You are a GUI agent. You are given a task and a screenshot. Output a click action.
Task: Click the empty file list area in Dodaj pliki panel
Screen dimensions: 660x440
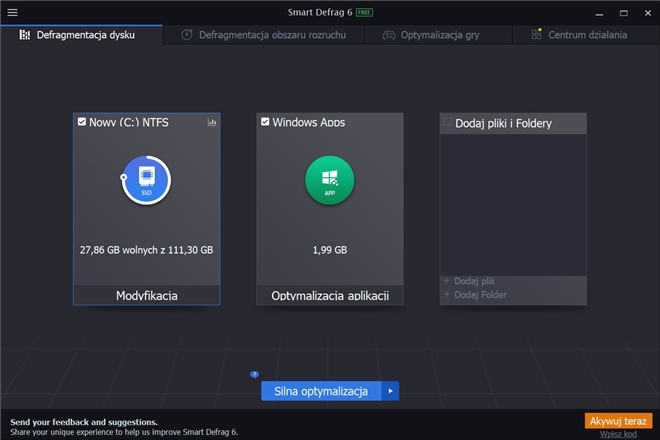[513, 205]
